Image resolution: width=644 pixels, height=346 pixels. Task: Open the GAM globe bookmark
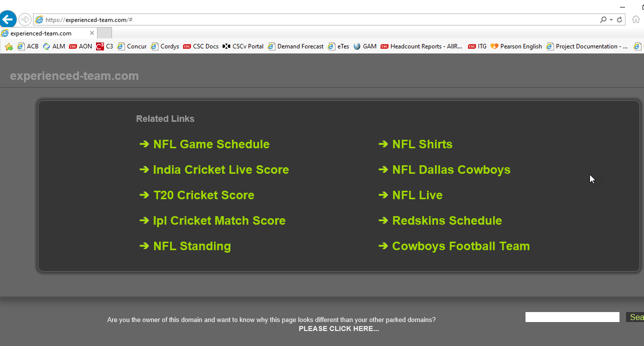click(x=365, y=46)
